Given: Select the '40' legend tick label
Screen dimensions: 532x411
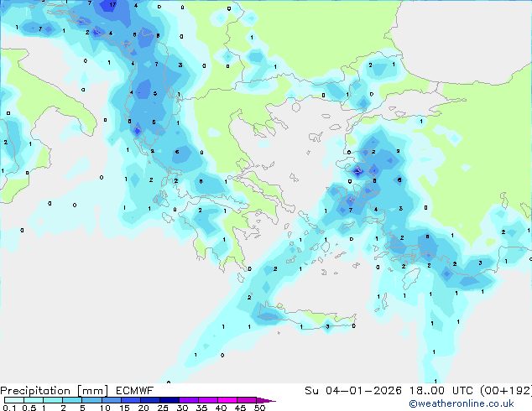Looking at the screenshot, I should 222,408.
